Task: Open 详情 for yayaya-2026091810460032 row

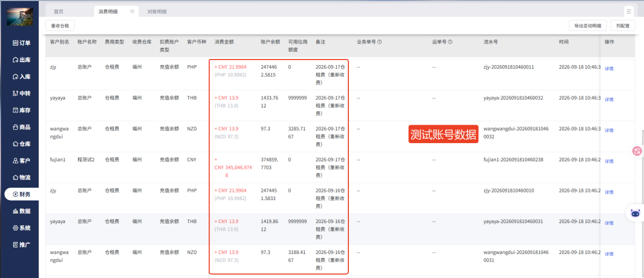Action: [x=609, y=99]
